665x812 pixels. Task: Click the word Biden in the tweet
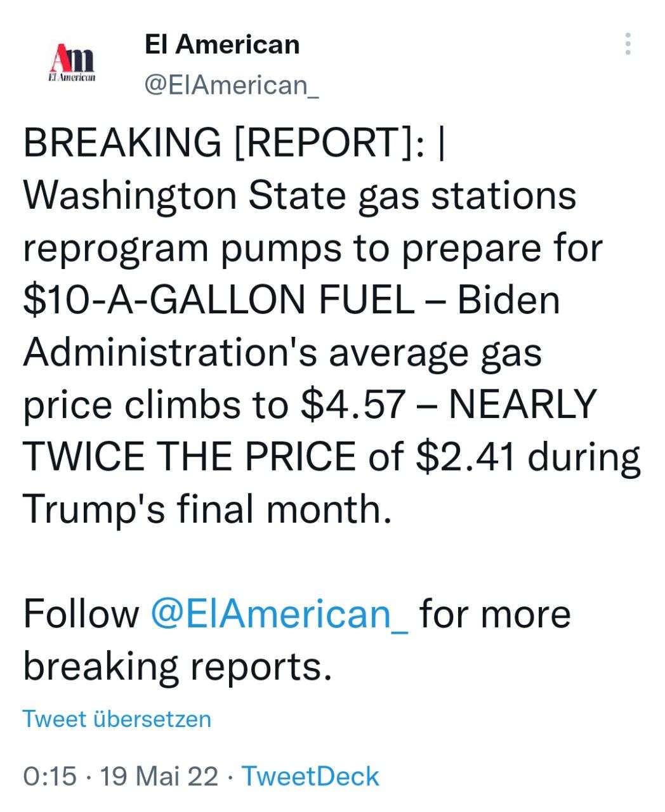(x=508, y=299)
